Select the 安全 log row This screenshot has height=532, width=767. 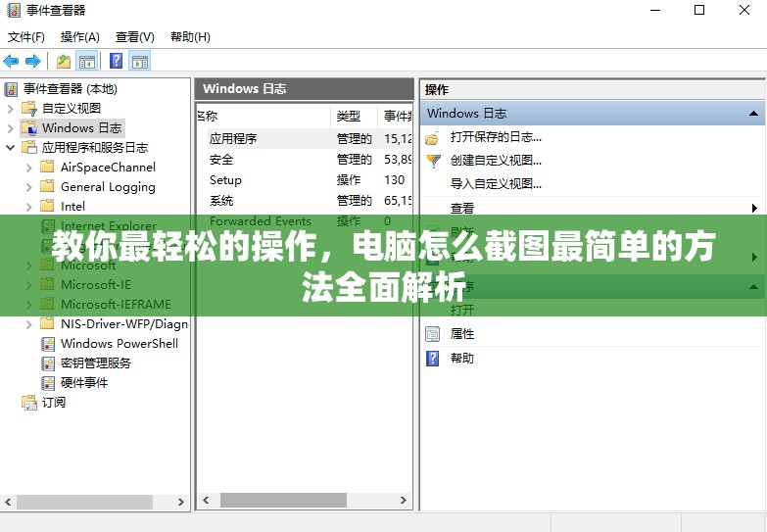pyautogui.click(x=305, y=160)
